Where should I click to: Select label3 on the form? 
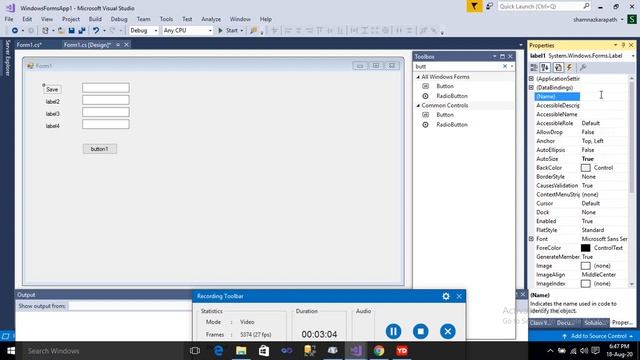(x=53, y=114)
